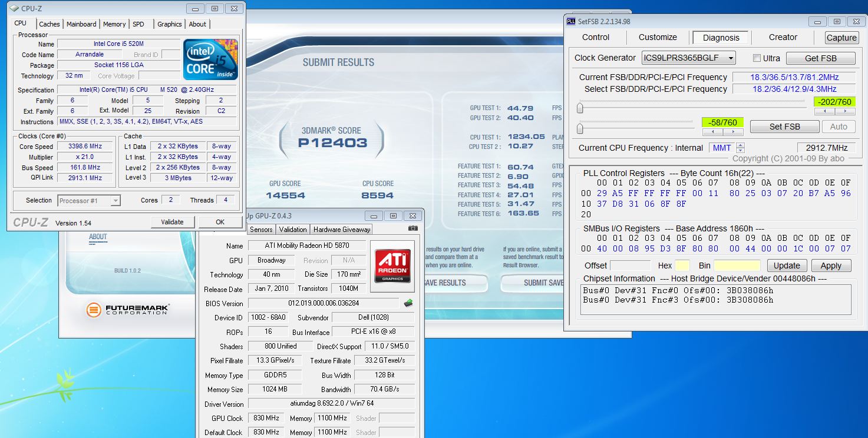Open the Hardware Giveaway tab in GPU-Z
This screenshot has height=438, width=868.
coord(342,230)
